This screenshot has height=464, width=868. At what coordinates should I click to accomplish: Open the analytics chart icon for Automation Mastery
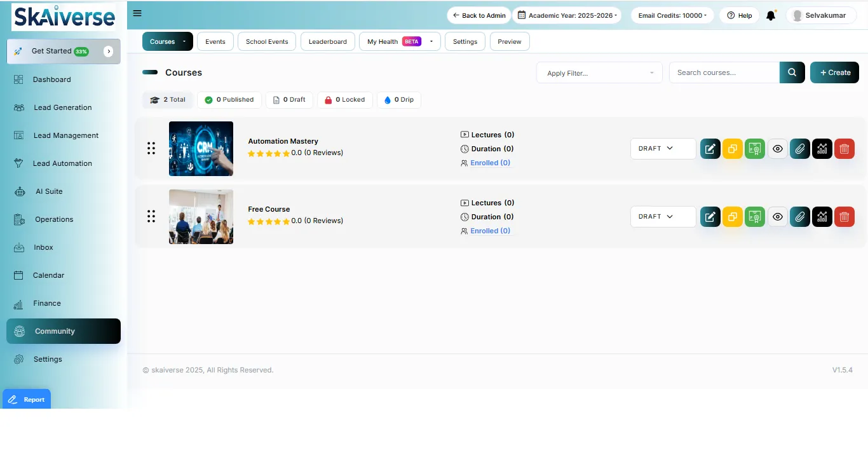tap(822, 149)
